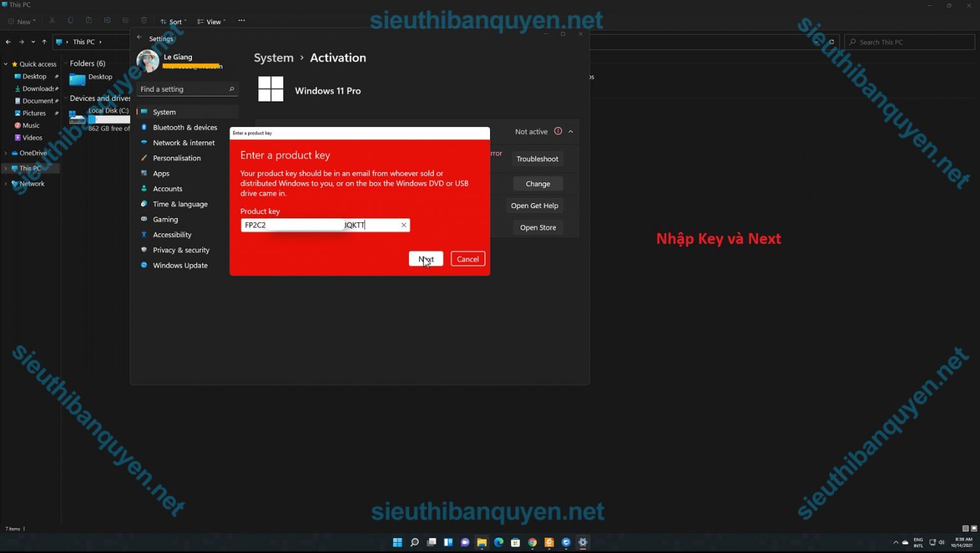
Task: Clear the product key input field
Action: 403,225
